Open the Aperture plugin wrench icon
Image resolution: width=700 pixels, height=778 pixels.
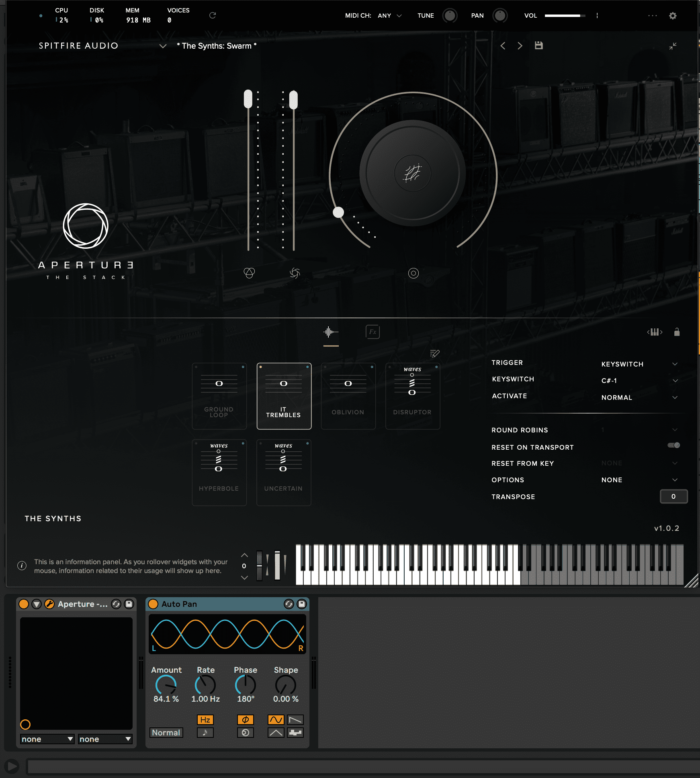pyautogui.click(x=49, y=604)
